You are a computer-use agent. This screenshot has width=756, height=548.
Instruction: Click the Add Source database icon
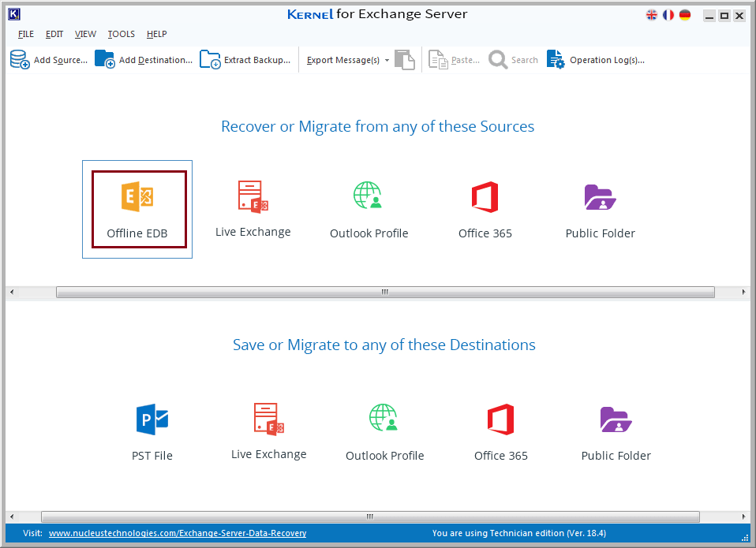click(x=20, y=60)
